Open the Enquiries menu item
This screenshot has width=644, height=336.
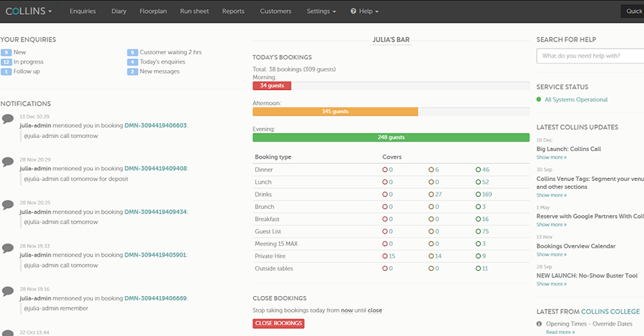[82, 11]
